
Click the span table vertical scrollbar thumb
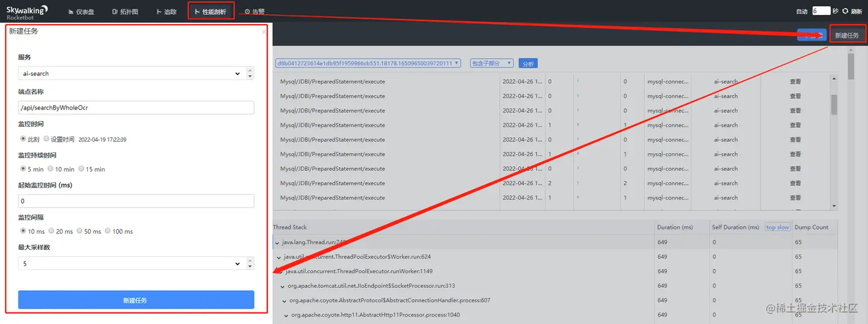(x=834, y=104)
